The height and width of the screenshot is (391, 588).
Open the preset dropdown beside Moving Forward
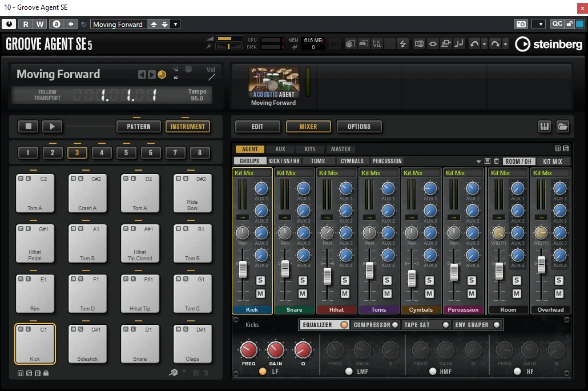tap(175, 24)
